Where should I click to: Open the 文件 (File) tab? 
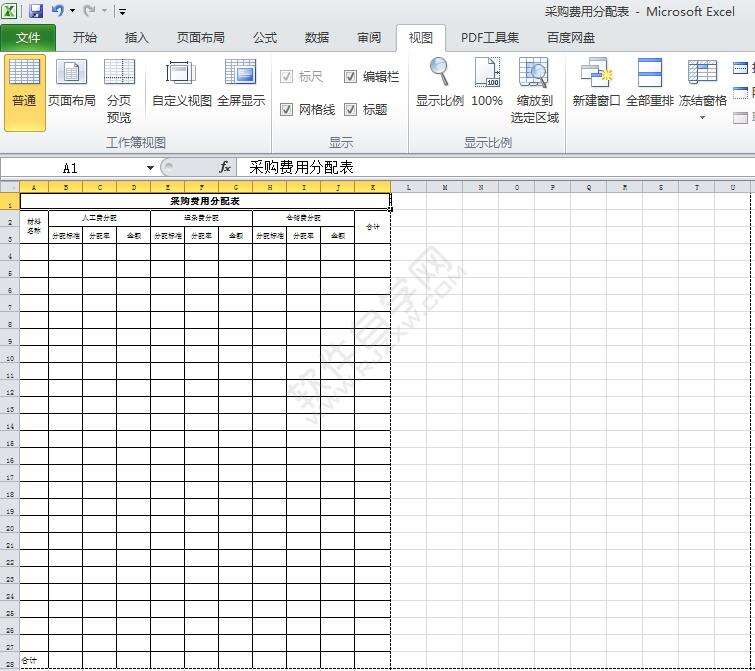(28, 38)
